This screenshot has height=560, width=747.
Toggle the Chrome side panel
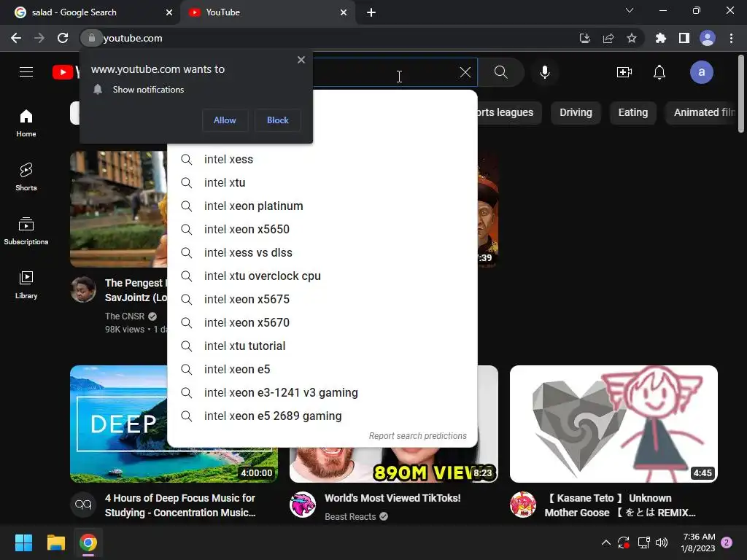click(x=684, y=38)
